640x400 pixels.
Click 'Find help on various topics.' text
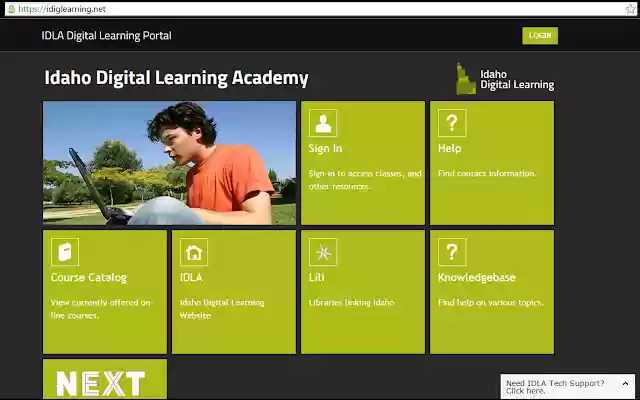pos(491,302)
